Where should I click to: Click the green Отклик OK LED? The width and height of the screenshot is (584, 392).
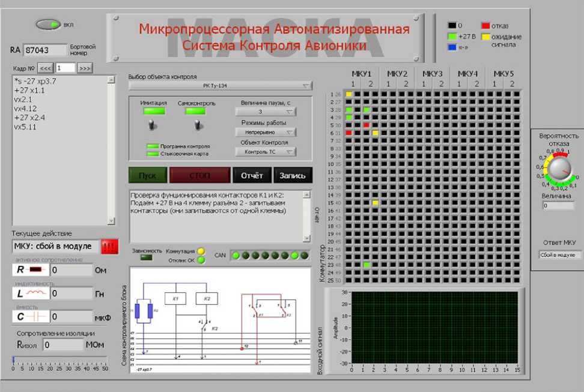click(201, 260)
